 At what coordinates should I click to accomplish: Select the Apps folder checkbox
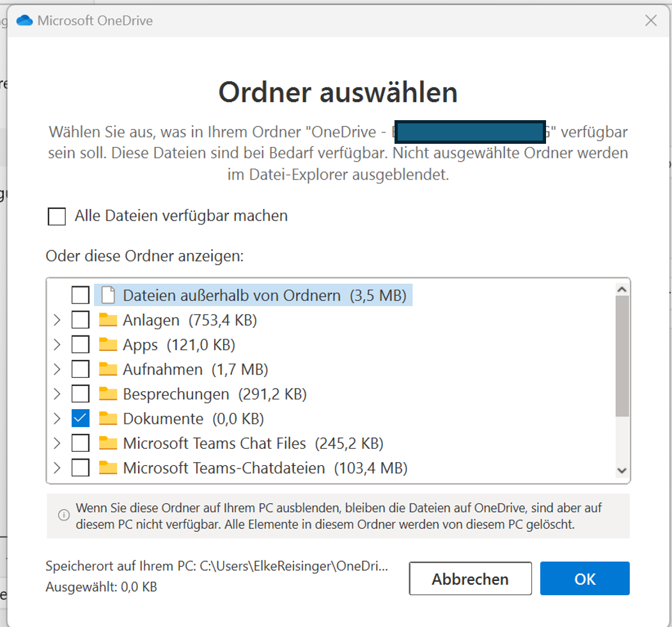[80, 344]
